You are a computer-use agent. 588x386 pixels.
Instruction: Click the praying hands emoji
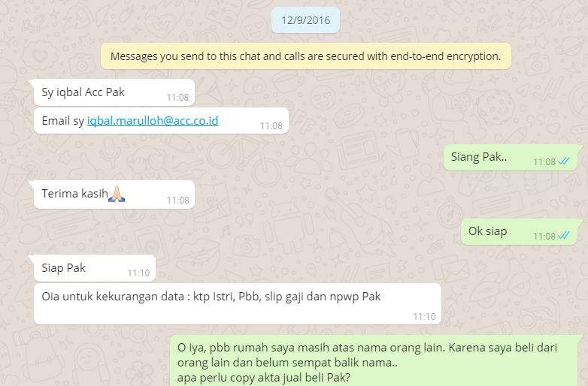[x=117, y=194]
